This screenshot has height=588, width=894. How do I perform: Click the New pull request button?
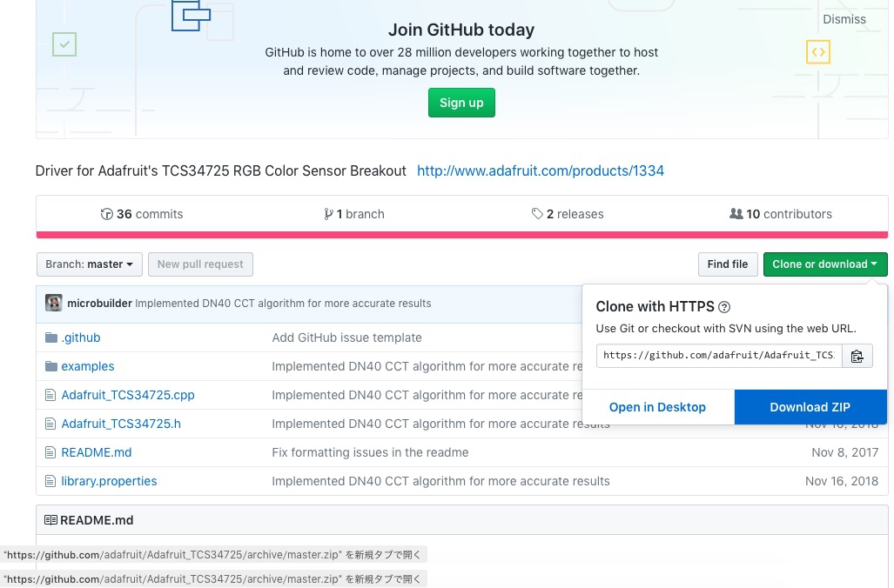pos(200,264)
